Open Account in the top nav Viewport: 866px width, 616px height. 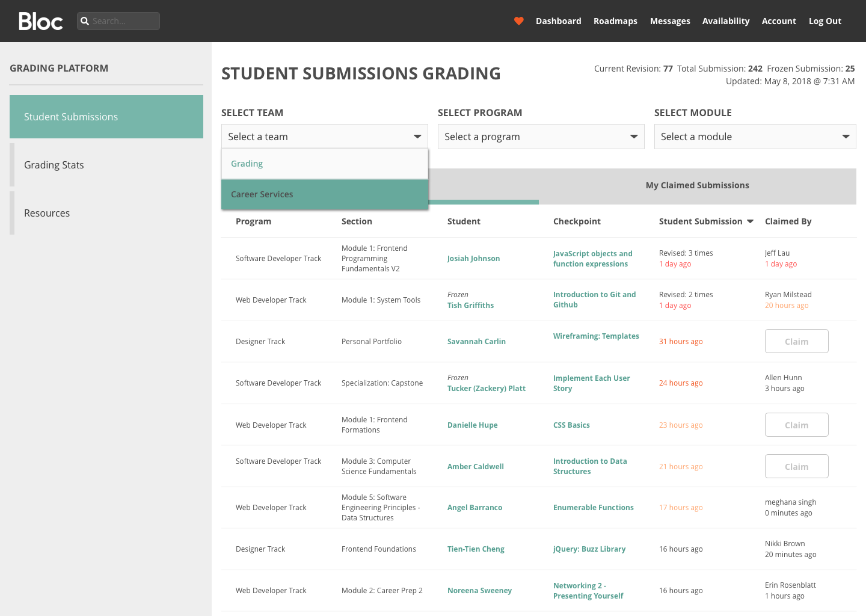click(x=779, y=21)
